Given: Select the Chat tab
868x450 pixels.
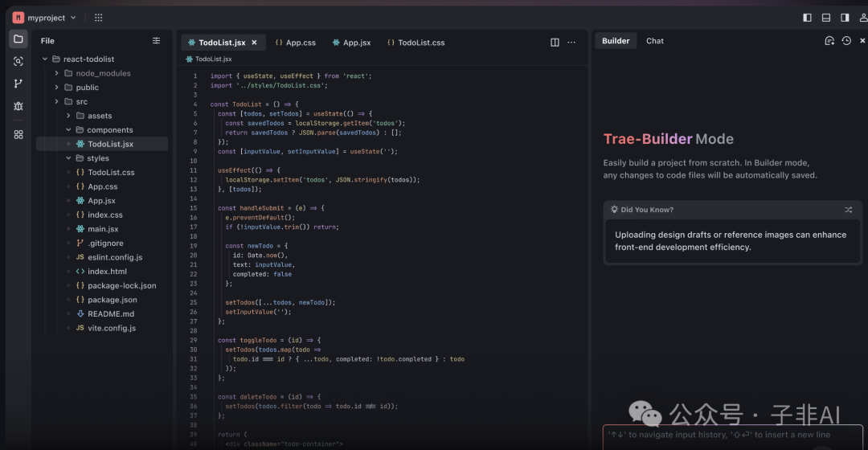Looking at the screenshot, I should click(655, 41).
